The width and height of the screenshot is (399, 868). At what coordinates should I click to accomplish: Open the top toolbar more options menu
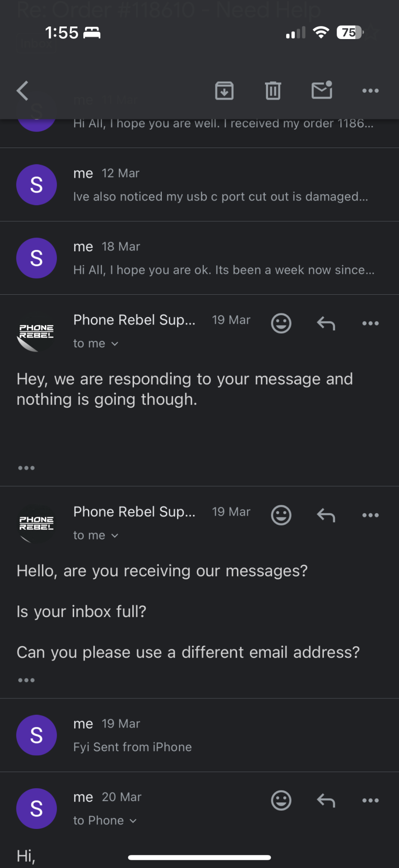point(370,91)
